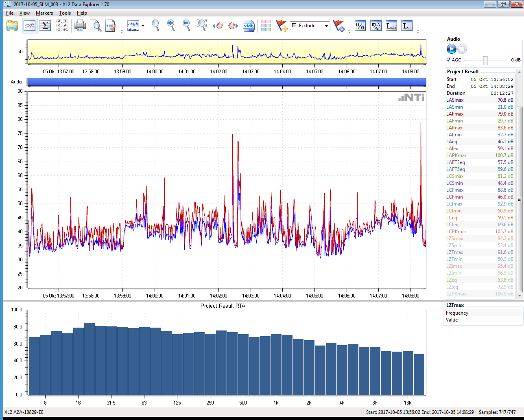Screen dimensions: 524x420
Task: Click the add marker flag icon
Action: [x=282, y=26]
